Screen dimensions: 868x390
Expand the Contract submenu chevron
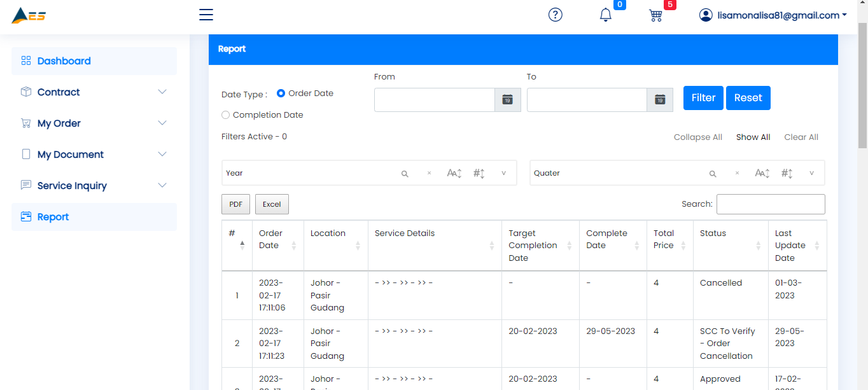coord(162,92)
